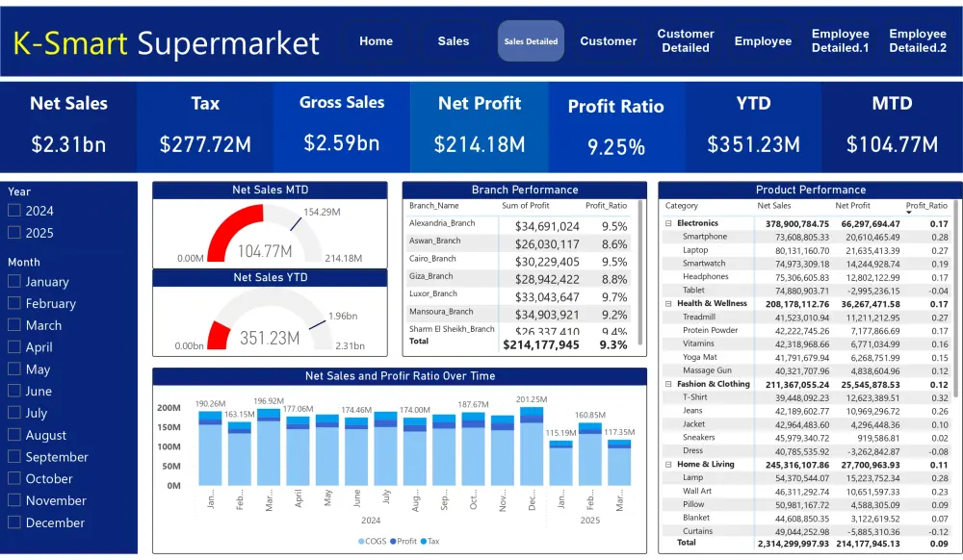
Task: Open the Employee Detailed.2 page
Action: coord(917,41)
